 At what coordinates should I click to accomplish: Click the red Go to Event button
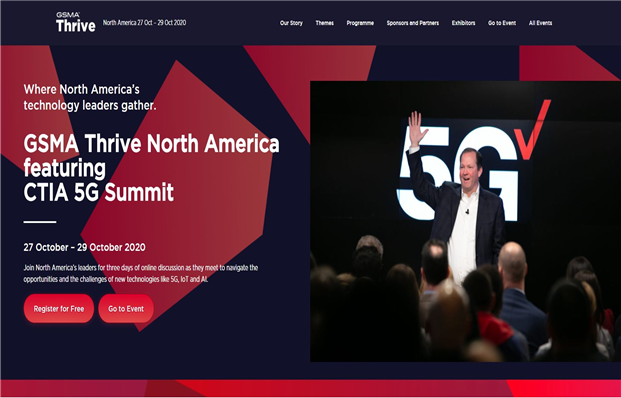point(126,308)
